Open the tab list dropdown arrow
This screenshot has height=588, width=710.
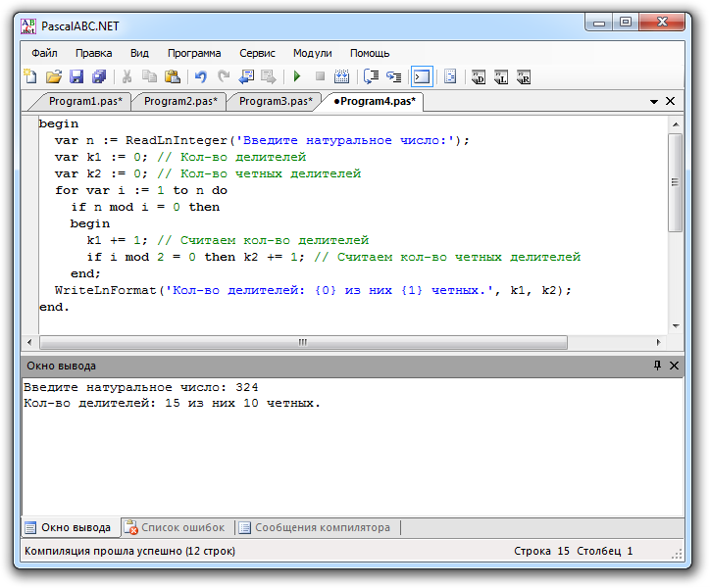click(654, 101)
